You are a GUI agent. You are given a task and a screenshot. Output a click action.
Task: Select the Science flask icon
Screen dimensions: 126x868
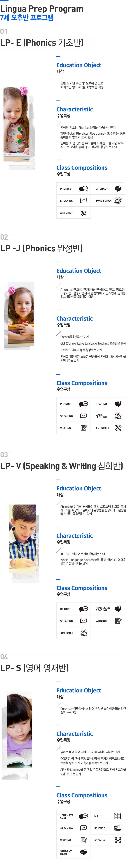click(117, 828)
